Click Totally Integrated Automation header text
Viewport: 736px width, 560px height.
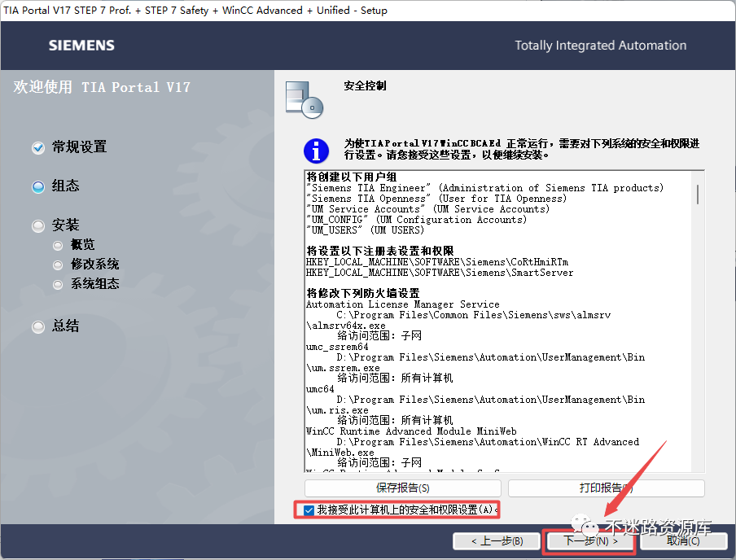pyautogui.click(x=600, y=46)
